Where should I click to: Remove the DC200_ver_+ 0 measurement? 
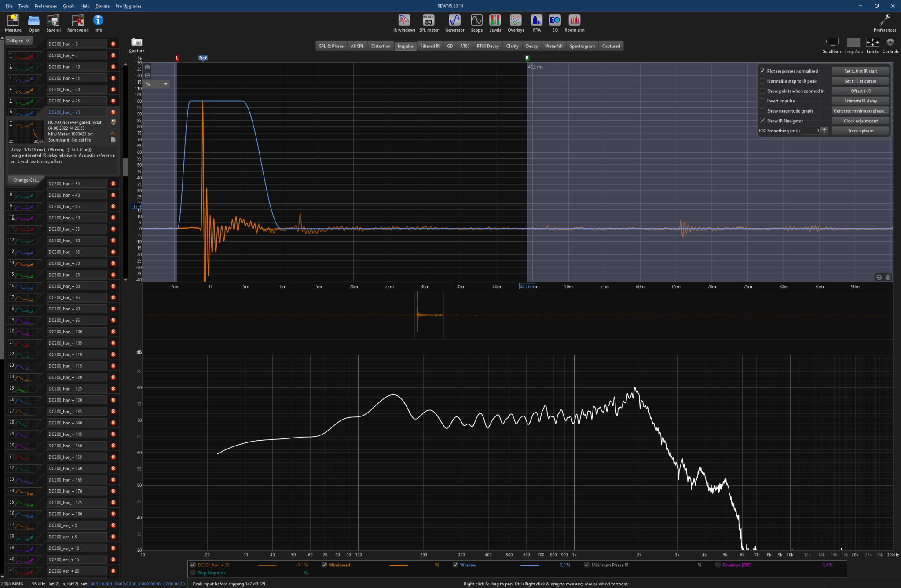tap(113, 525)
